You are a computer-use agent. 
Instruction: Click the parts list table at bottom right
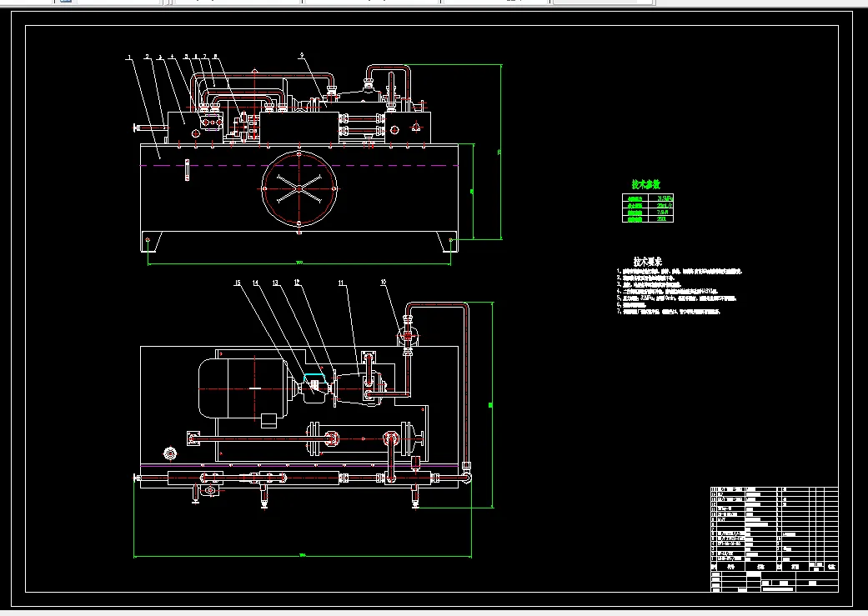(775, 539)
